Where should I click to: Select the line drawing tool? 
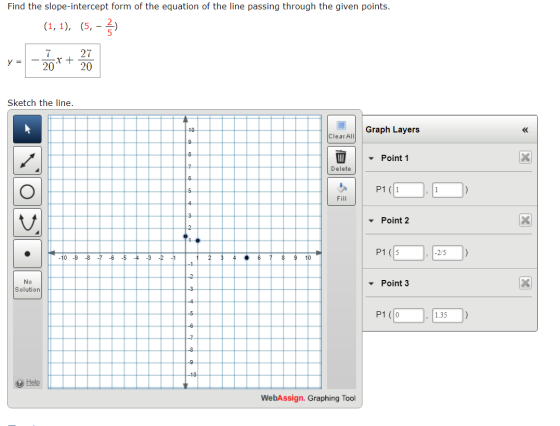click(x=28, y=160)
